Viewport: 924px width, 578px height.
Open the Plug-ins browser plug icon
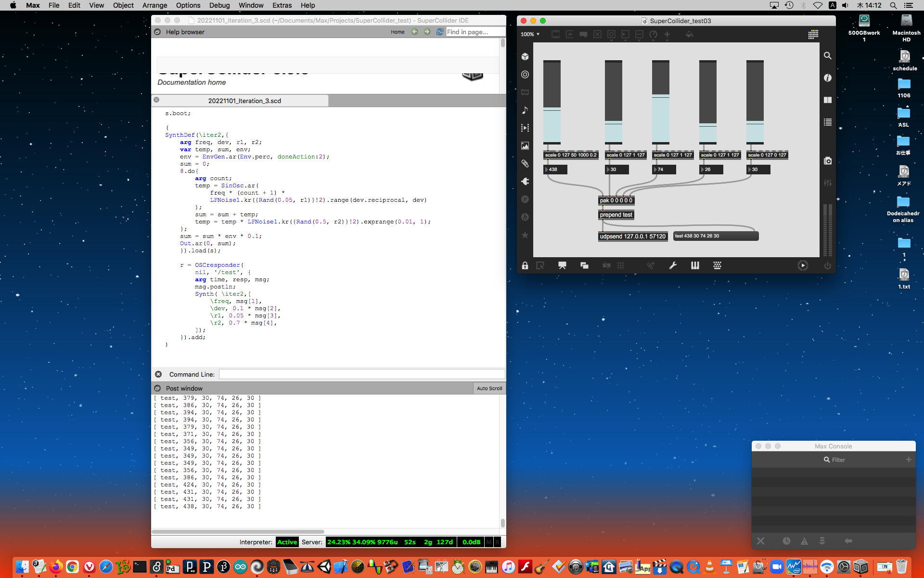[x=525, y=182]
